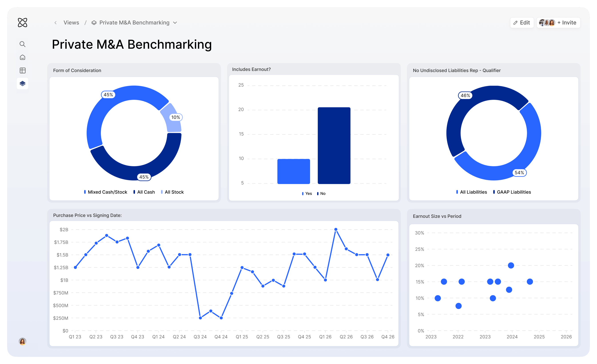Viewport: 597px width, 364px height.
Task: Click the user avatar at bottom-left
Action: 22,341
